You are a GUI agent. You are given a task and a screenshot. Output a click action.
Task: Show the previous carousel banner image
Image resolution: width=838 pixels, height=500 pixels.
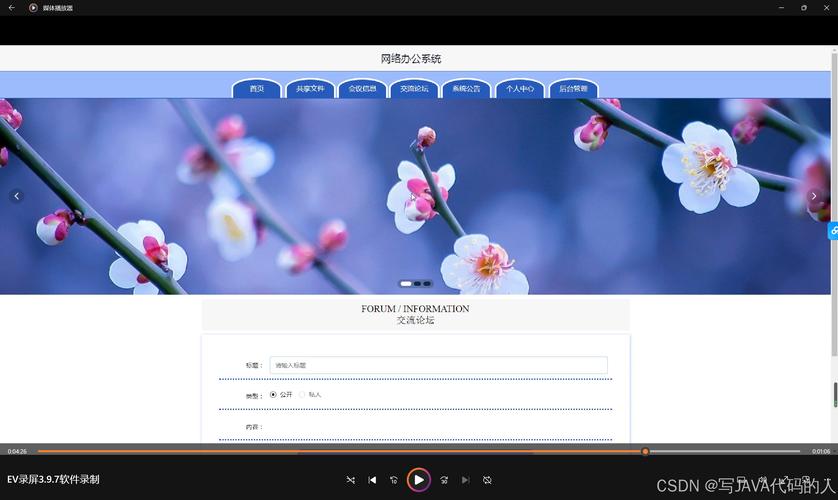click(x=17, y=196)
